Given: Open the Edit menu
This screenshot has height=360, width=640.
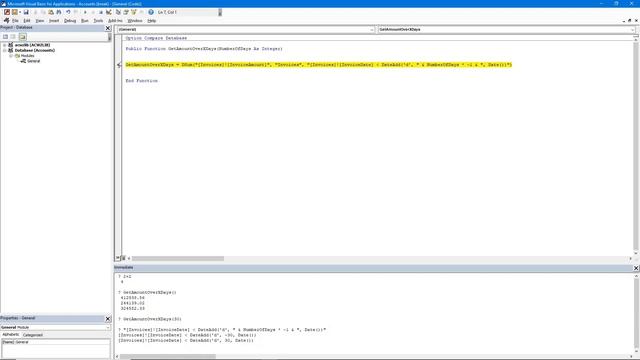Looking at the screenshot, I should click(x=27, y=20).
